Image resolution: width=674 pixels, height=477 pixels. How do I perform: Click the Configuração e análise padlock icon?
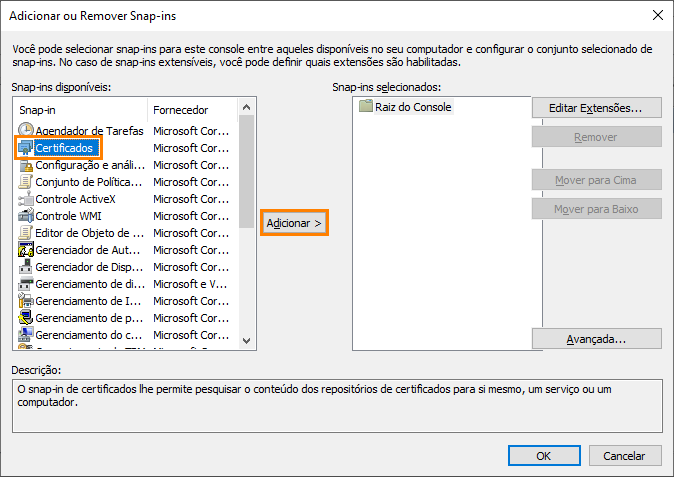pos(26,165)
